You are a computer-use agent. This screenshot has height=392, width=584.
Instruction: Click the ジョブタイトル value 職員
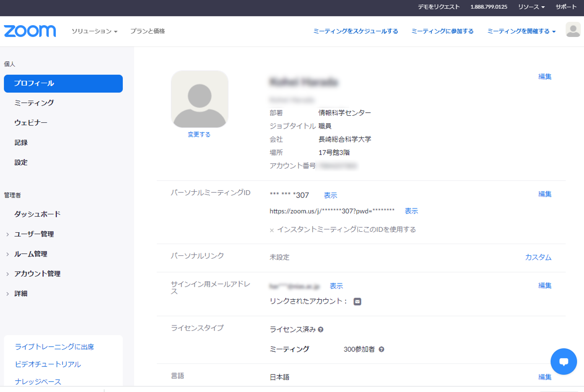coord(325,126)
